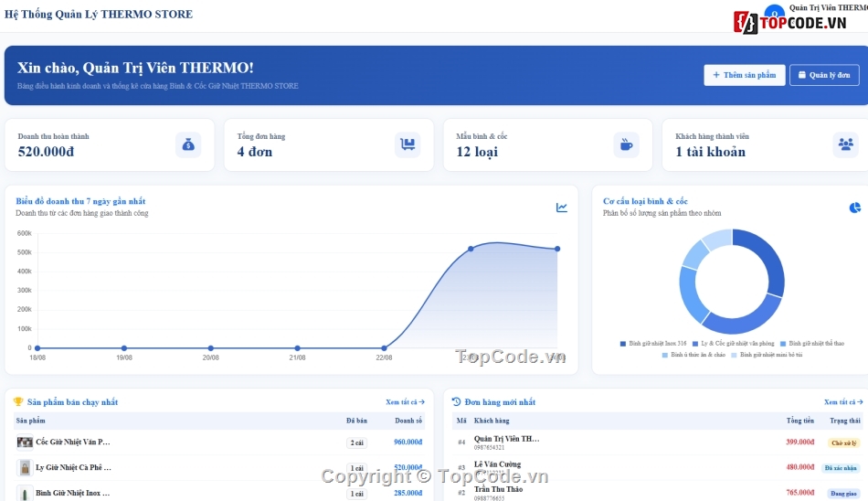Click the history clock icon beside latest orders
The width and height of the screenshot is (868, 501).
click(x=456, y=401)
